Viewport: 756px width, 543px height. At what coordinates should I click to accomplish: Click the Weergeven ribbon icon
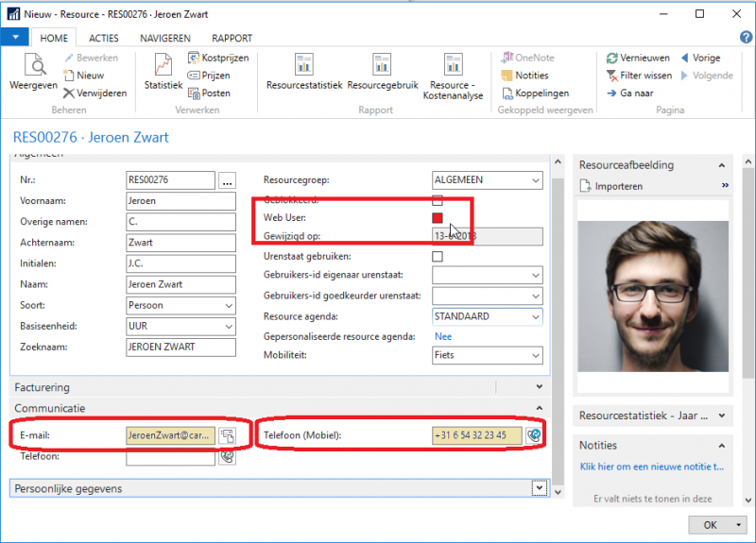34,72
